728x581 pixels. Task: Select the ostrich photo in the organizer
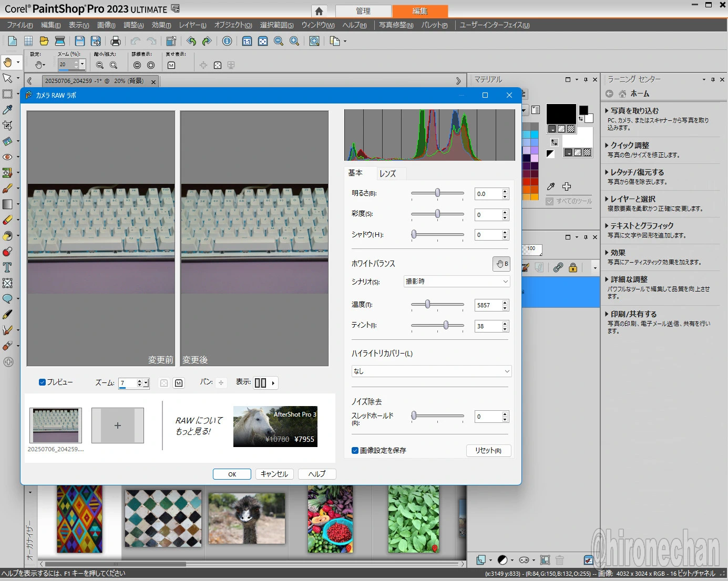247,518
